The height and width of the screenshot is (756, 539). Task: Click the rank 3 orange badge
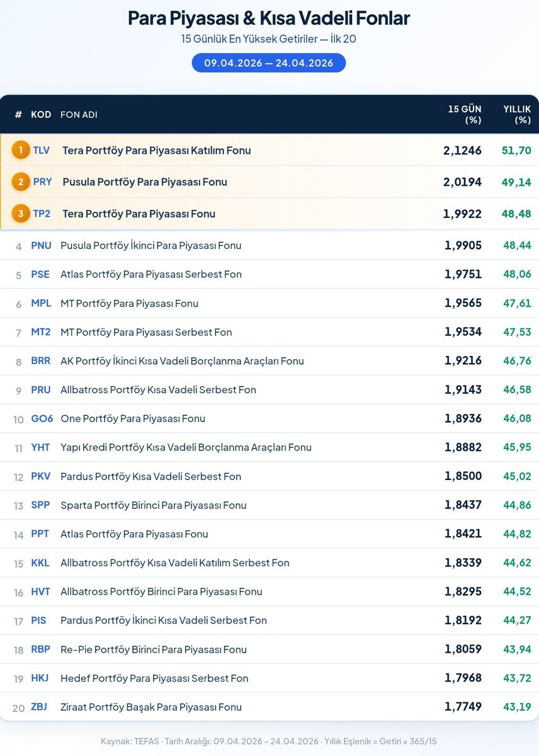pyautogui.click(x=21, y=214)
